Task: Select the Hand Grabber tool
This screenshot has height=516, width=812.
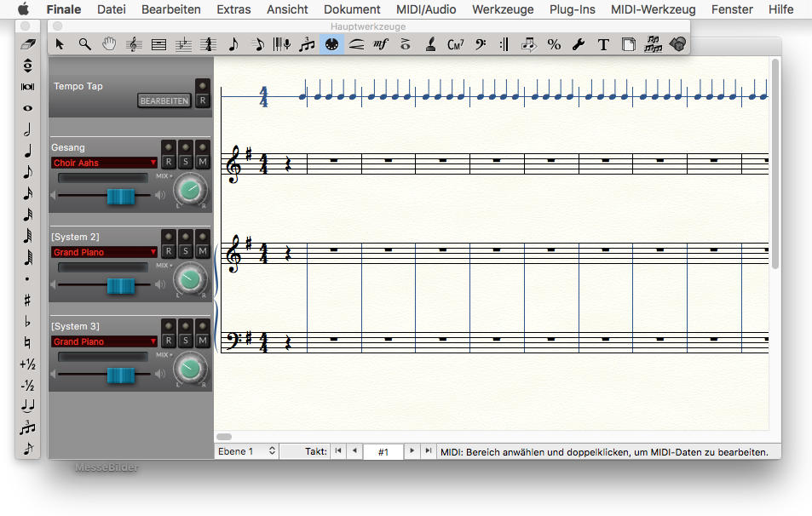Action: click(109, 44)
